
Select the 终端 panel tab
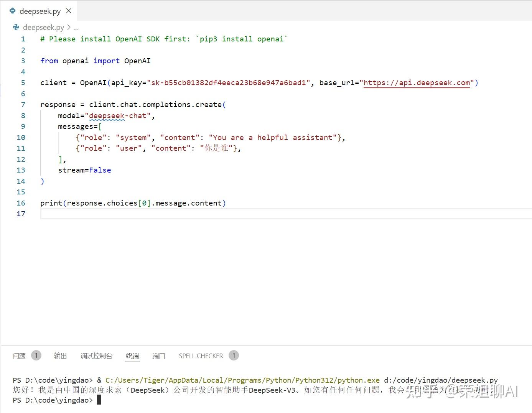click(132, 356)
